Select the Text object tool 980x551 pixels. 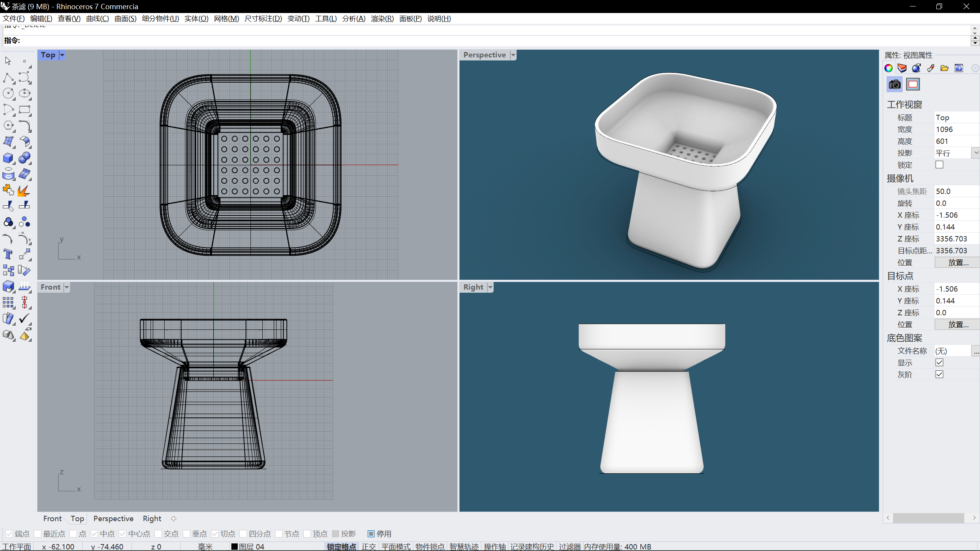8,254
